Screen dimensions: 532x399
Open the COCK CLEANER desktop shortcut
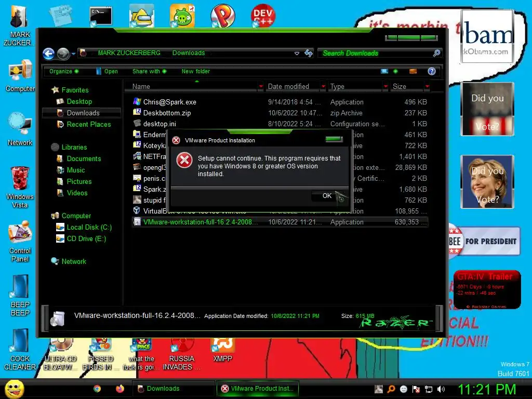point(20,350)
